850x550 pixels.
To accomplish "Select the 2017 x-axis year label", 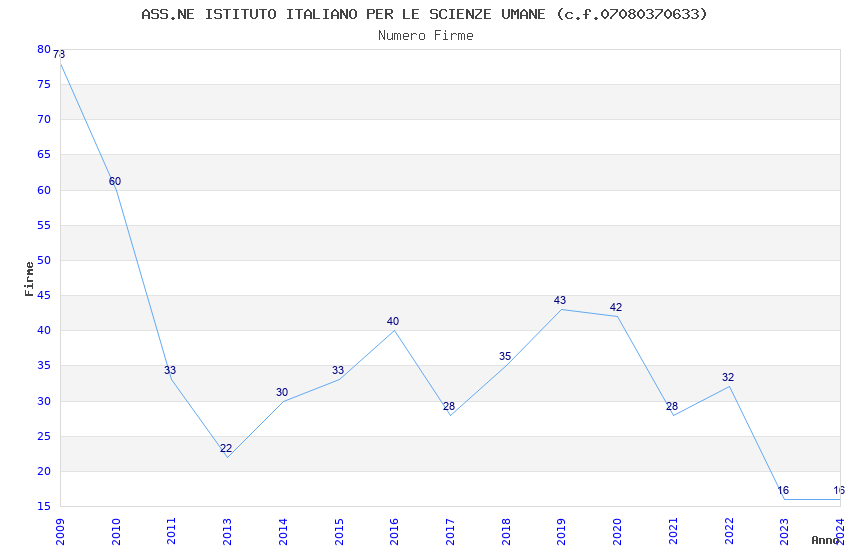I will pyautogui.click(x=450, y=532).
